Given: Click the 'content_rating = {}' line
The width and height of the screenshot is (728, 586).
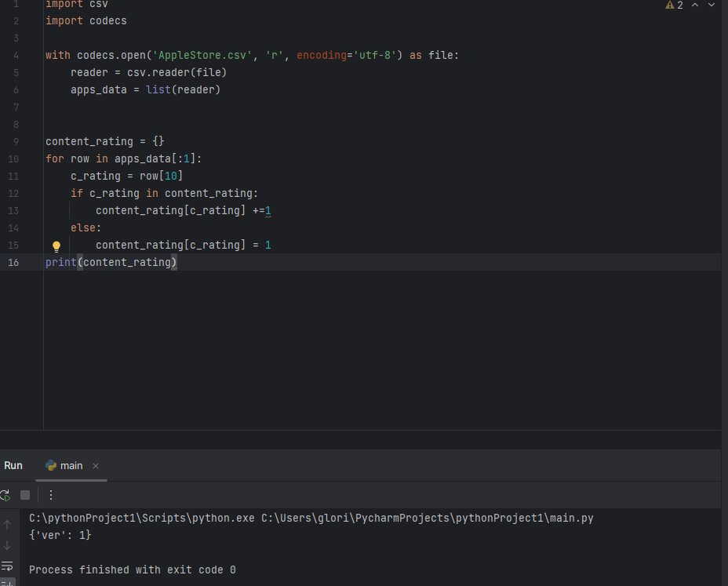Looking at the screenshot, I should 105,142.
